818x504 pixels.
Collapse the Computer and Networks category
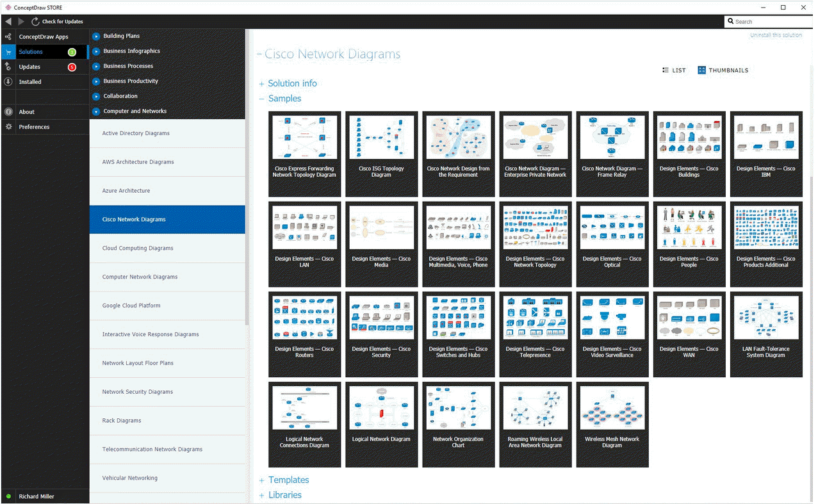pos(96,111)
